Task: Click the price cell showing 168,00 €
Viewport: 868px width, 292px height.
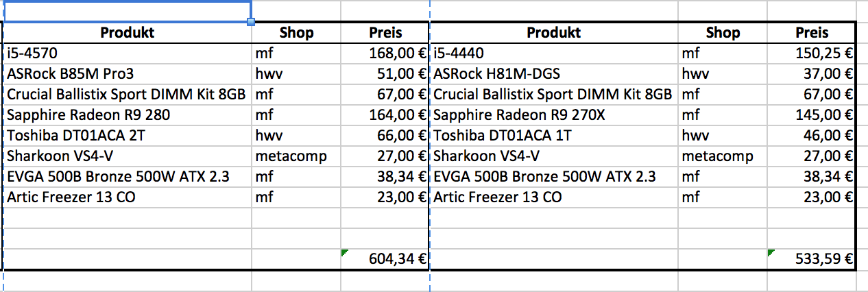Action: [385, 53]
